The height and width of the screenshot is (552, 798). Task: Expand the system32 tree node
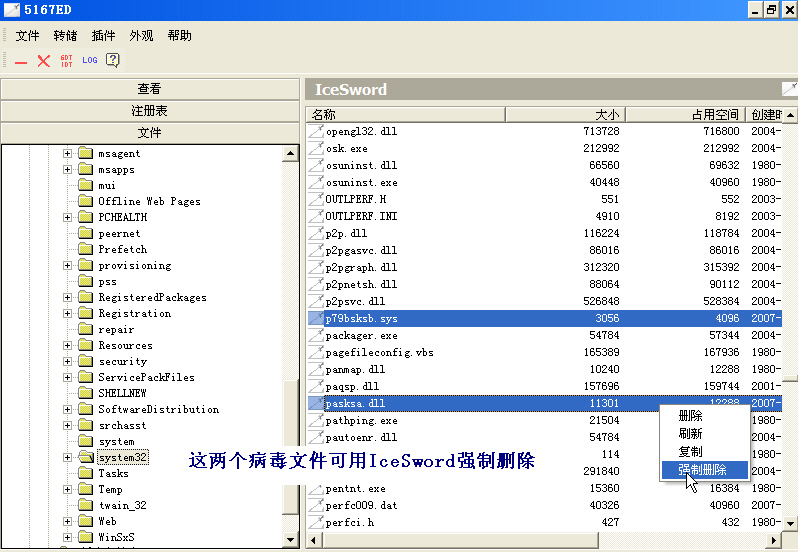tap(67, 457)
